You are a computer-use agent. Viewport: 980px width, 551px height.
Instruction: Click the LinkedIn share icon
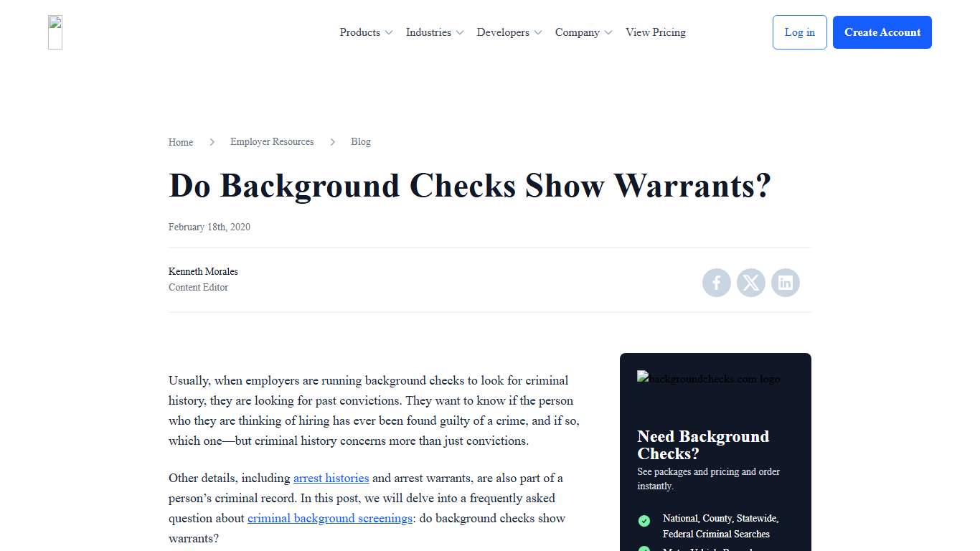[x=785, y=283]
